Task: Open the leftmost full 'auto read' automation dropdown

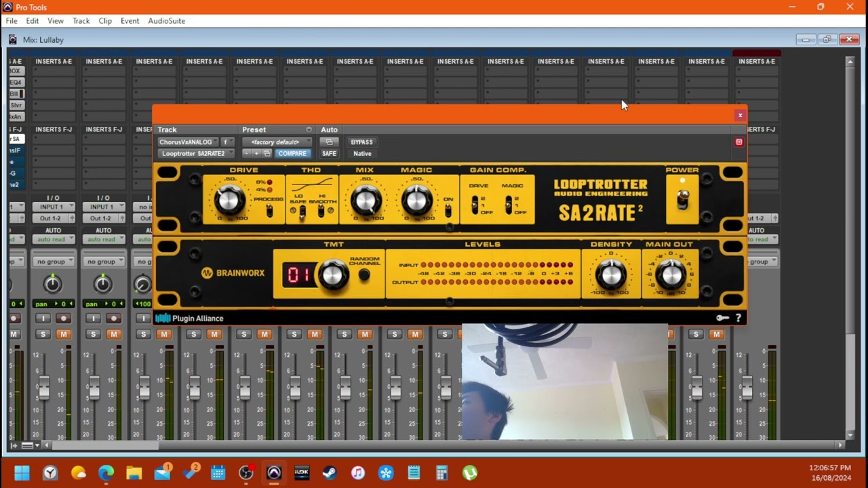Action: [x=53, y=239]
